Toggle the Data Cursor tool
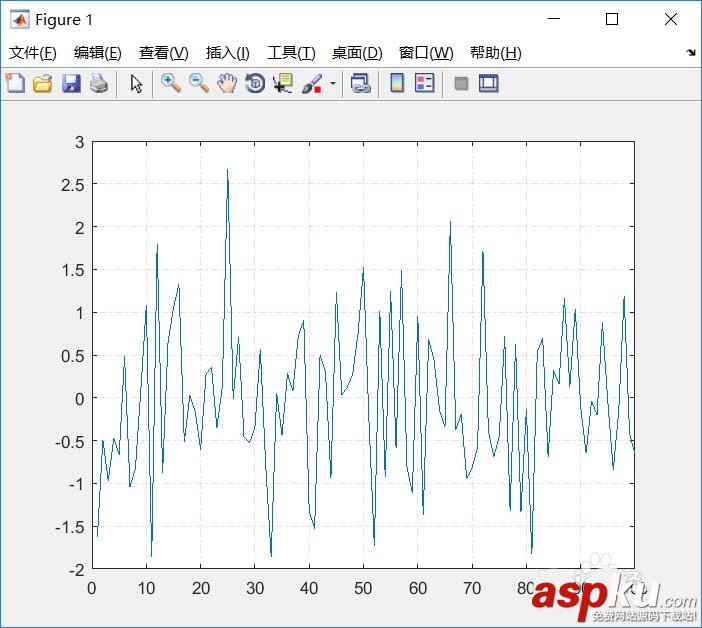This screenshot has height=628, width=702. pyautogui.click(x=283, y=83)
